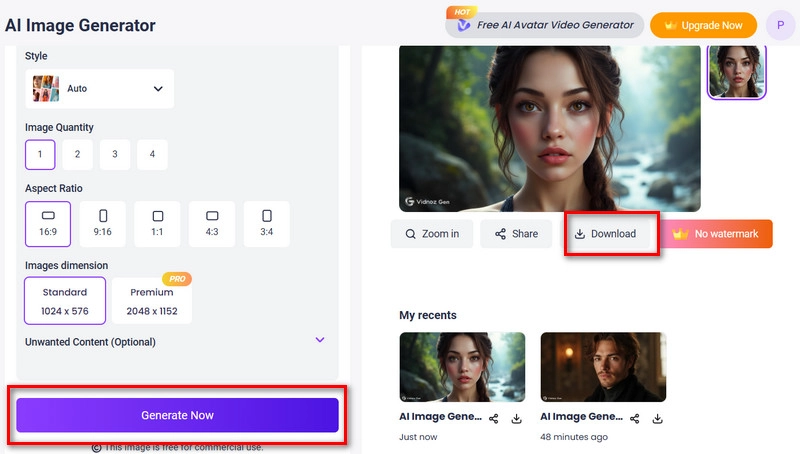This screenshot has height=454, width=800.
Task: Choose the 9:16 aspect ratio
Action: pyautogui.click(x=103, y=223)
